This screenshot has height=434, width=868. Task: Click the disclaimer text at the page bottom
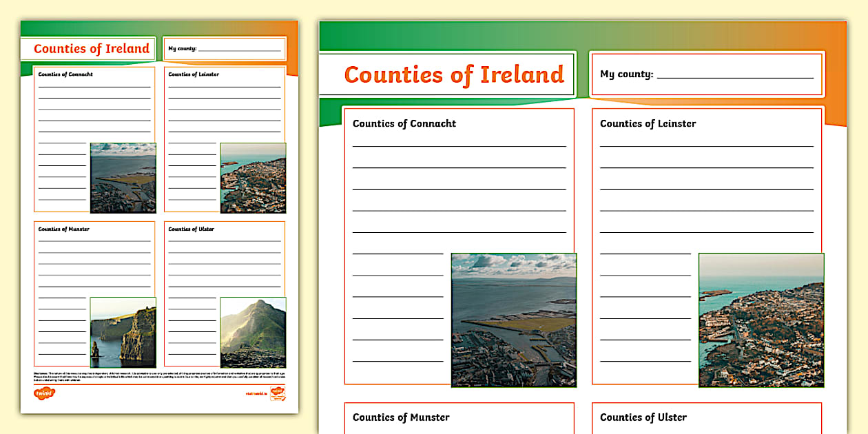[158, 374]
